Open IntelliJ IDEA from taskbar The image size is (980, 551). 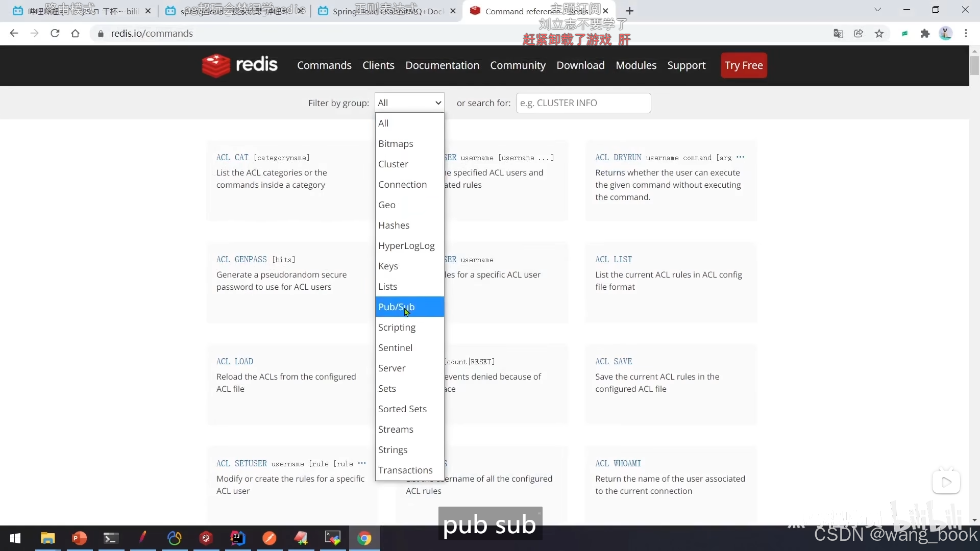pos(238,538)
